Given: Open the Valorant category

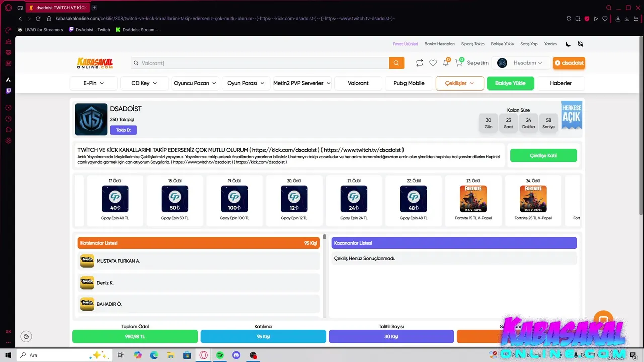Looking at the screenshot, I should [358, 83].
